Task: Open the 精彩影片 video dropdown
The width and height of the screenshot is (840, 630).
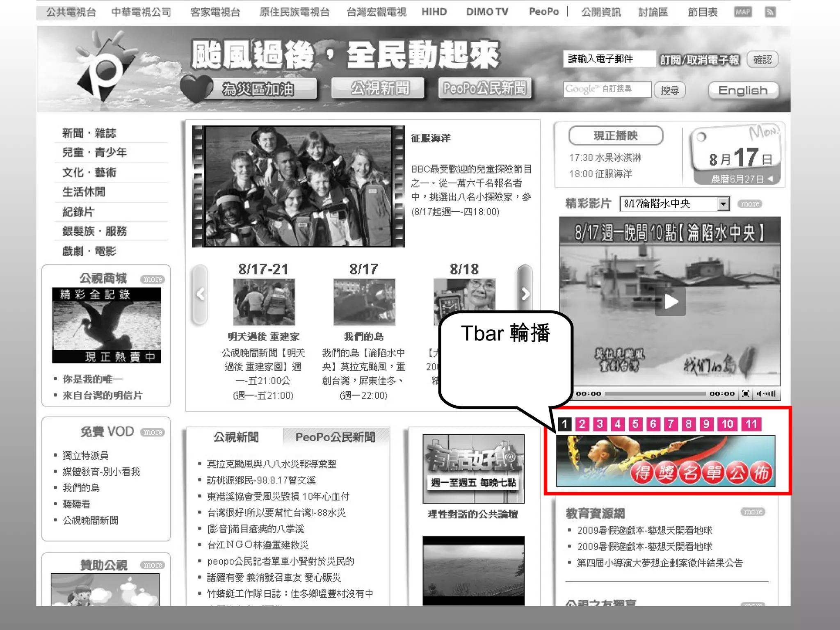Action: pyautogui.click(x=675, y=204)
